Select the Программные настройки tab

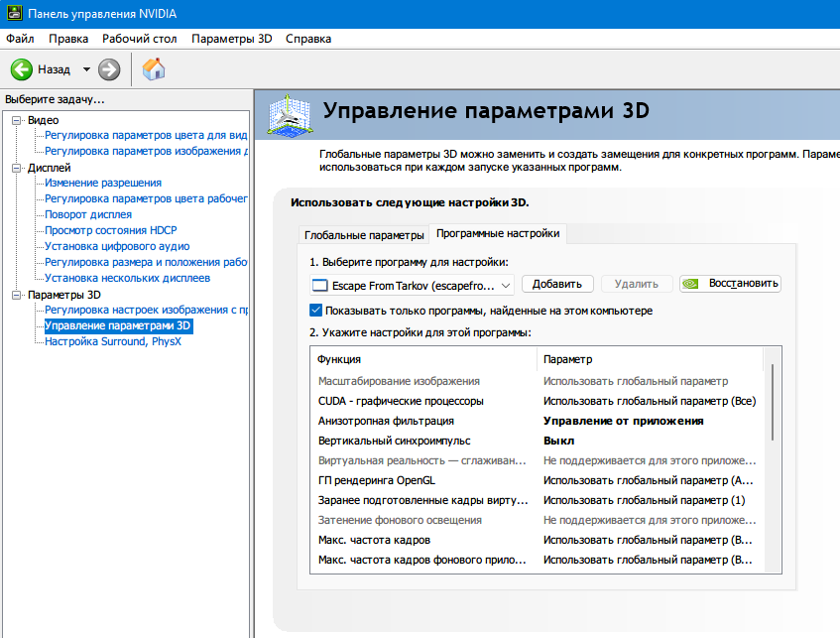pyautogui.click(x=498, y=233)
